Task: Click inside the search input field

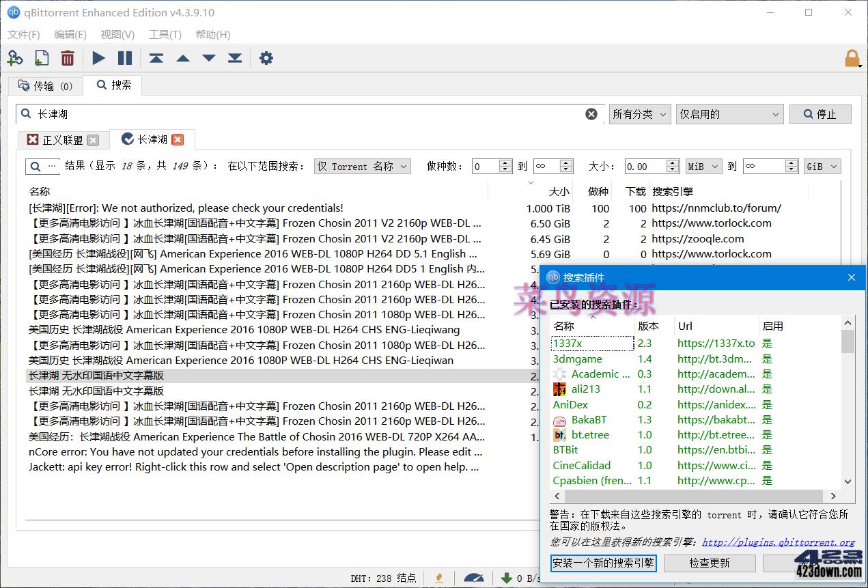Action: tap(273, 114)
